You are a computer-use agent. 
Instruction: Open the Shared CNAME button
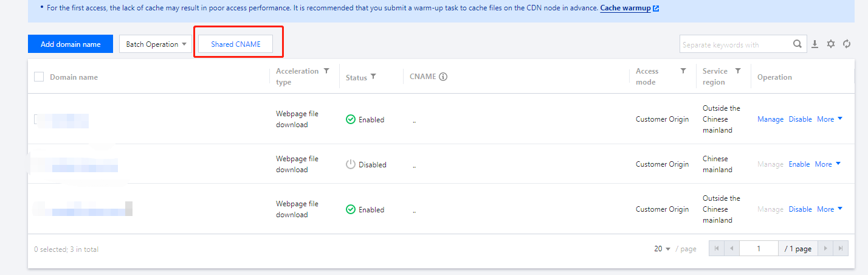tap(235, 44)
